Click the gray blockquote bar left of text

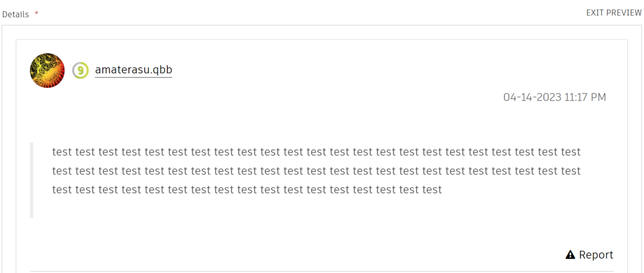pos(32,180)
